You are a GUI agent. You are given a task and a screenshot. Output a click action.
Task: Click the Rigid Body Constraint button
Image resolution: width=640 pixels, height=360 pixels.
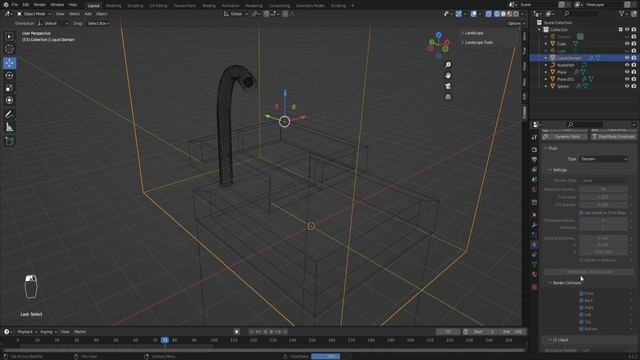tap(613, 137)
